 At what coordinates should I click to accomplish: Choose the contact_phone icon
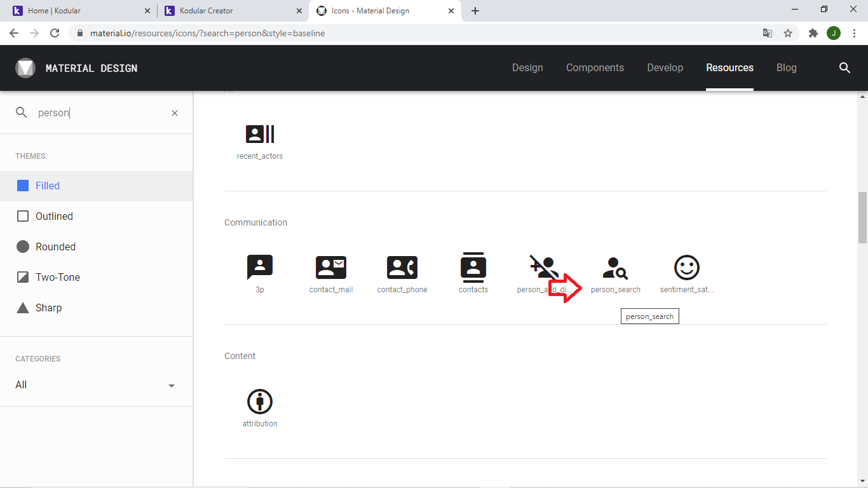point(402,268)
